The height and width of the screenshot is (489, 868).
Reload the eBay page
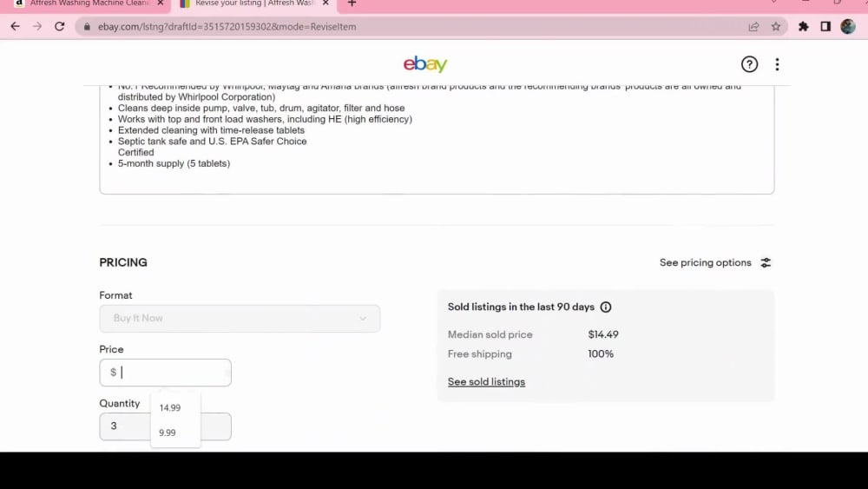click(x=59, y=26)
